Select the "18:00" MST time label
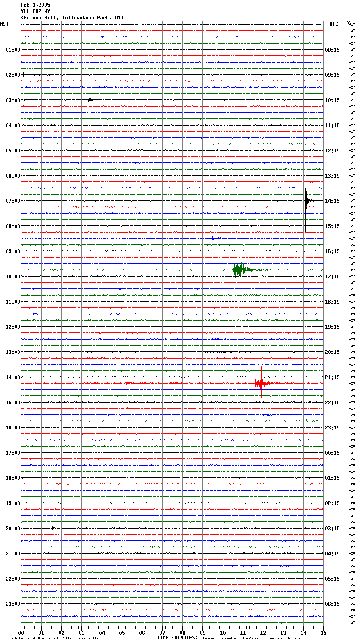This screenshot has height=644, width=357. (13, 478)
